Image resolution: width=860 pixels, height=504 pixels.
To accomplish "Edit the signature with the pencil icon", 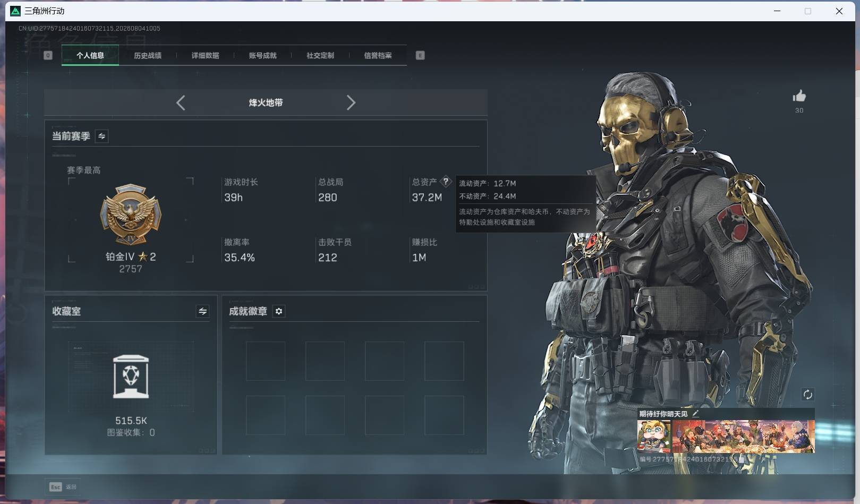I will point(695,413).
